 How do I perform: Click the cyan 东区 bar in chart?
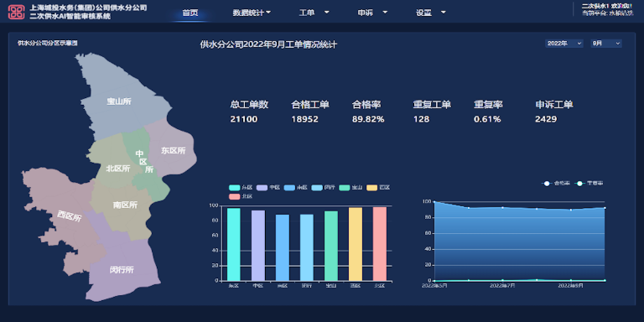click(x=234, y=244)
